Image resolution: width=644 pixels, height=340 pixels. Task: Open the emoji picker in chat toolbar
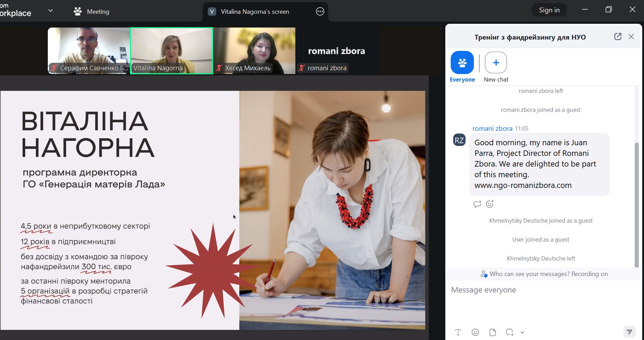click(475, 332)
